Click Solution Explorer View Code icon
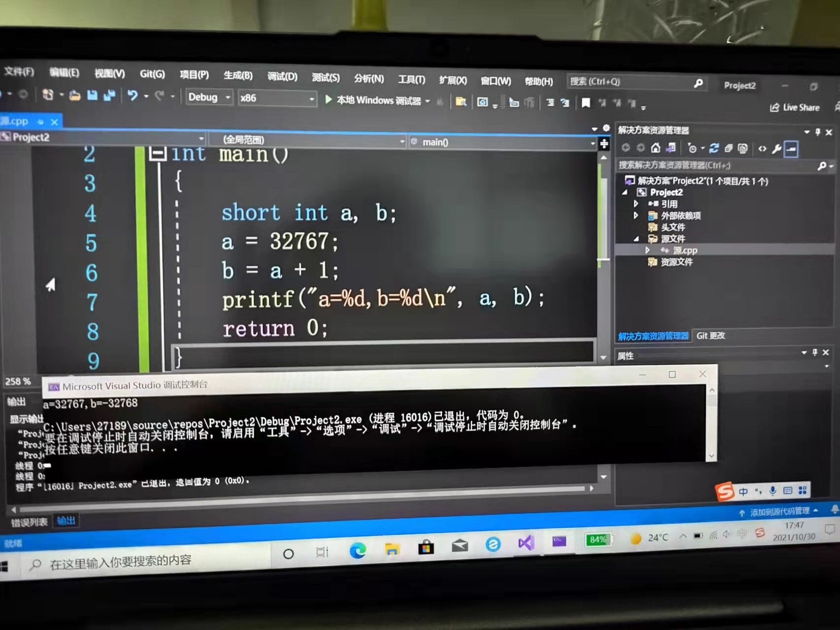The height and width of the screenshot is (630, 840). [x=762, y=149]
